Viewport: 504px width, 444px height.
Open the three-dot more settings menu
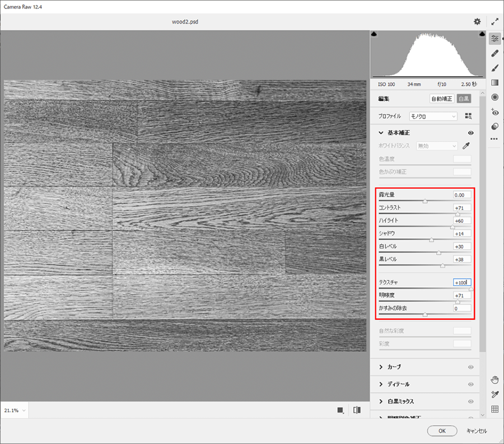[494, 139]
